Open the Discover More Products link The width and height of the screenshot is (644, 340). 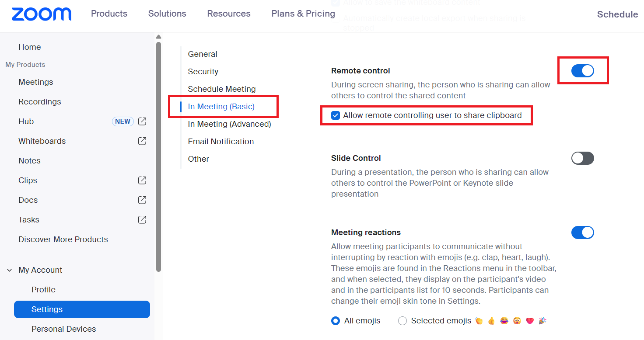point(63,239)
